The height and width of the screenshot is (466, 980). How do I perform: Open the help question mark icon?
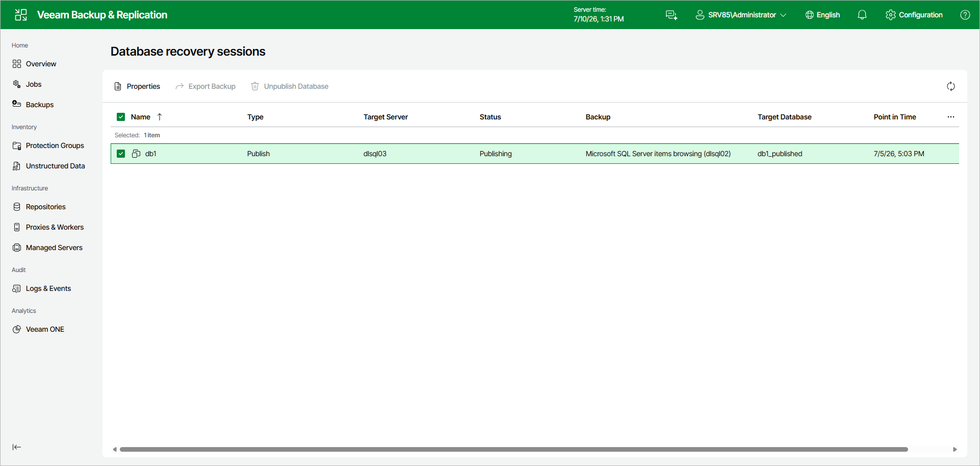pyautogui.click(x=965, y=15)
